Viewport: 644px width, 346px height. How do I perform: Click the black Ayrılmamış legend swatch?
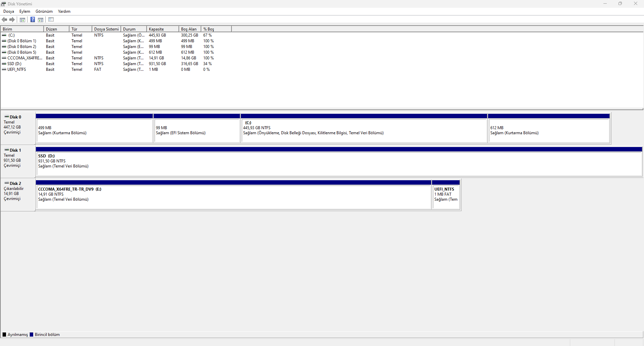click(x=4, y=335)
